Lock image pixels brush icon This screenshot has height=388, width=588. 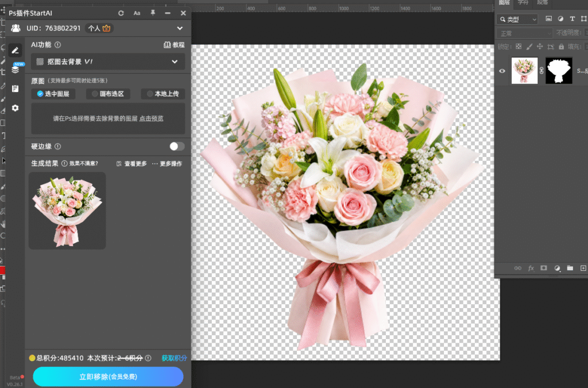pyautogui.click(x=529, y=47)
